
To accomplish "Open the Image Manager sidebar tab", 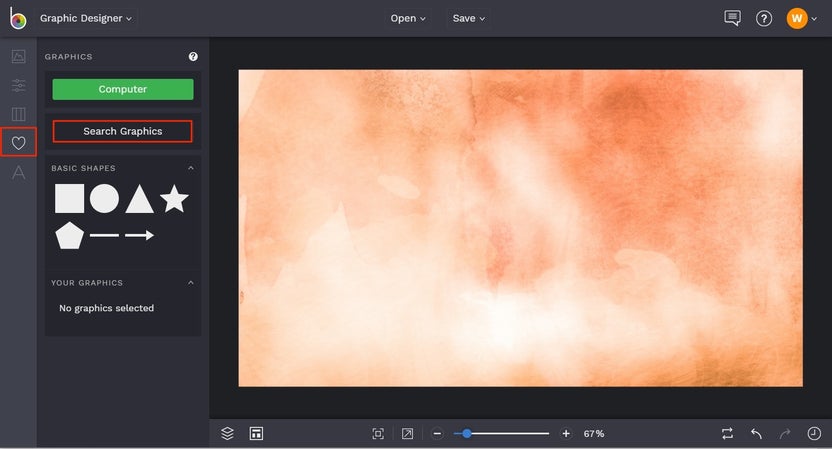I will pyautogui.click(x=19, y=56).
